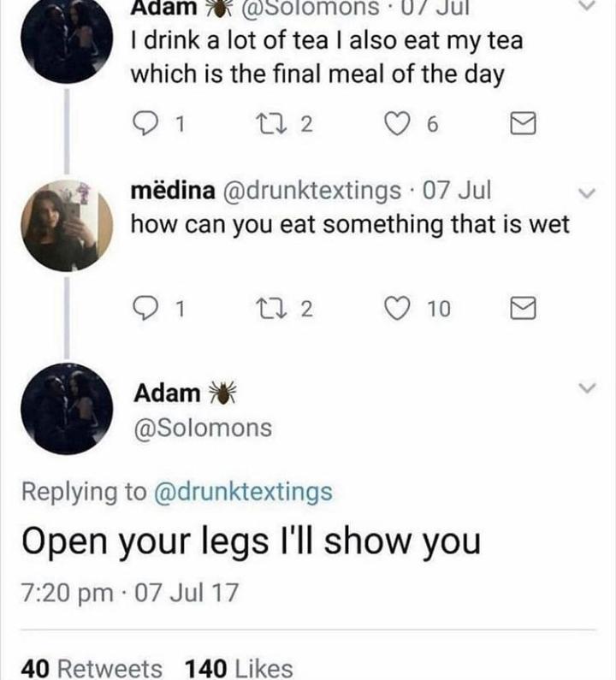Like mëdina's tweet with 10 likes
Image resolution: width=616 pixels, height=680 pixels.
tap(400, 309)
